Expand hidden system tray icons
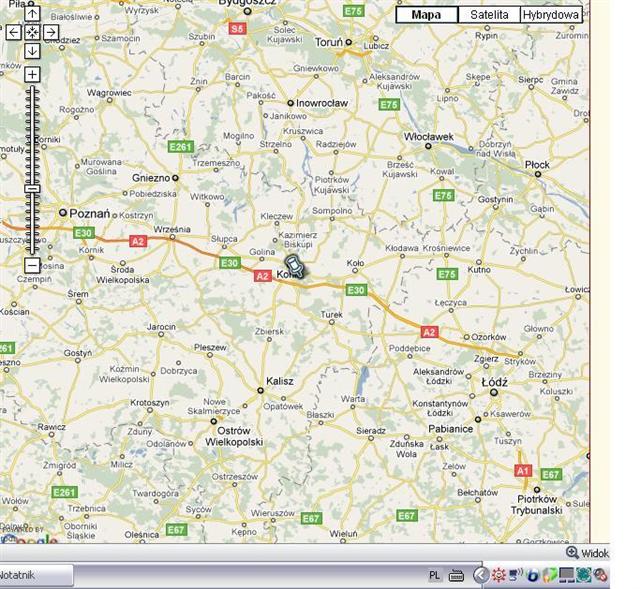This screenshot has width=640, height=589. (x=480, y=575)
